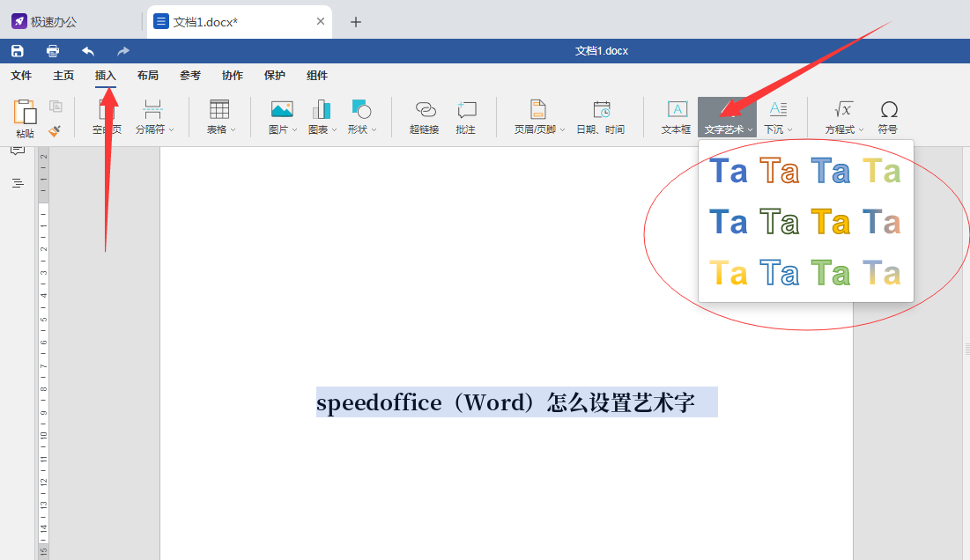This screenshot has height=560, width=970.
Task: Expand the 图片 dropdown arrow
Action: pyautogui.click(x=294, y=129)
